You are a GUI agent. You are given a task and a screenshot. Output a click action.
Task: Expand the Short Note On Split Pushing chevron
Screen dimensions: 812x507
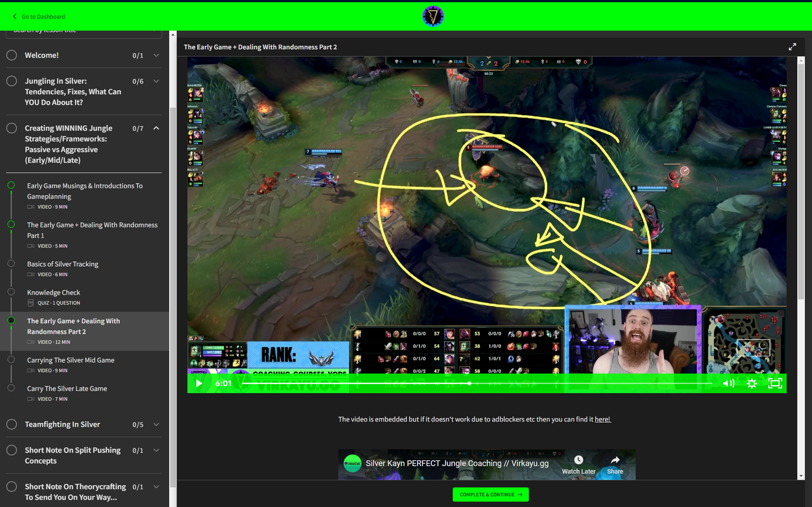pos(156,450)
